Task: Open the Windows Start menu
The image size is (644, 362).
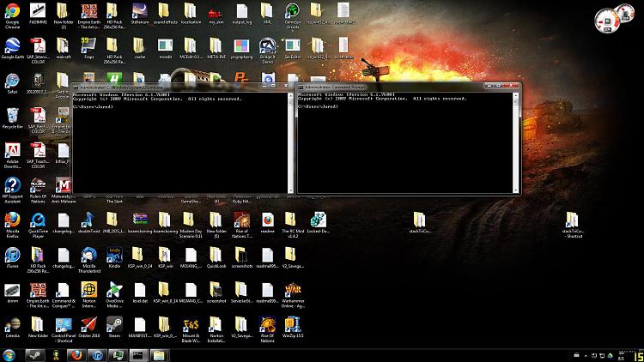Action: 9,355
